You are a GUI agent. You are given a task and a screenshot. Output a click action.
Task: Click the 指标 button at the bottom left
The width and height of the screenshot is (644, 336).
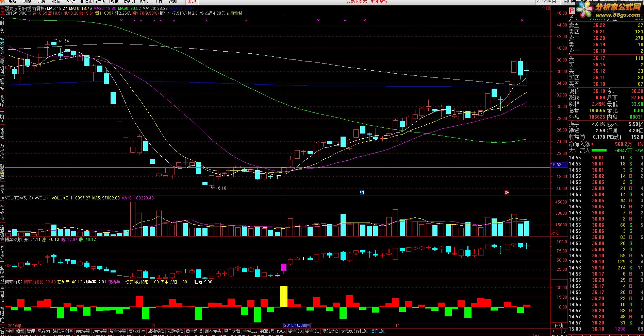pos(10,331)
